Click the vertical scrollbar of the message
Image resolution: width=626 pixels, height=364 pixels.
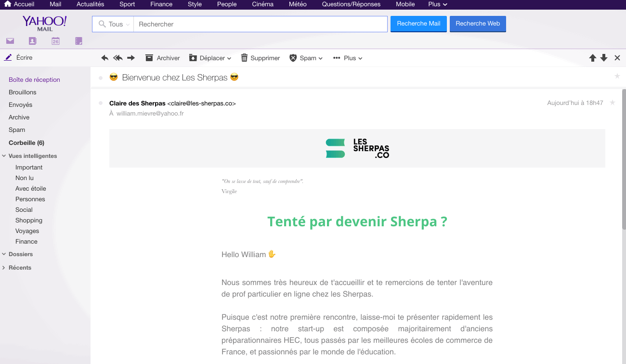624,193
